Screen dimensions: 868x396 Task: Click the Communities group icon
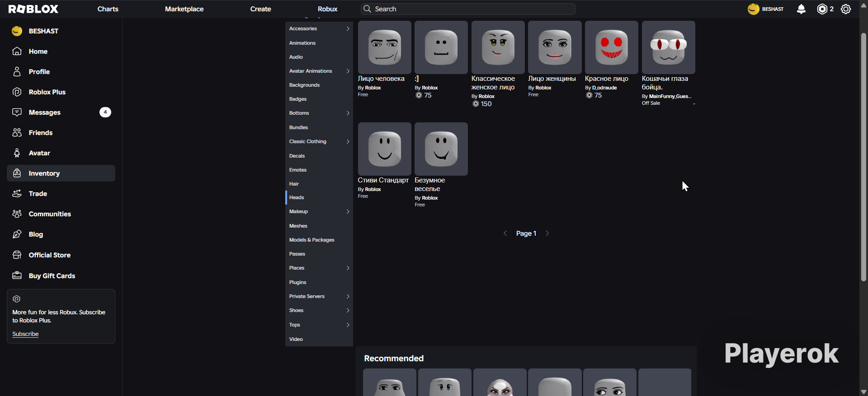[x=17, y=214]
